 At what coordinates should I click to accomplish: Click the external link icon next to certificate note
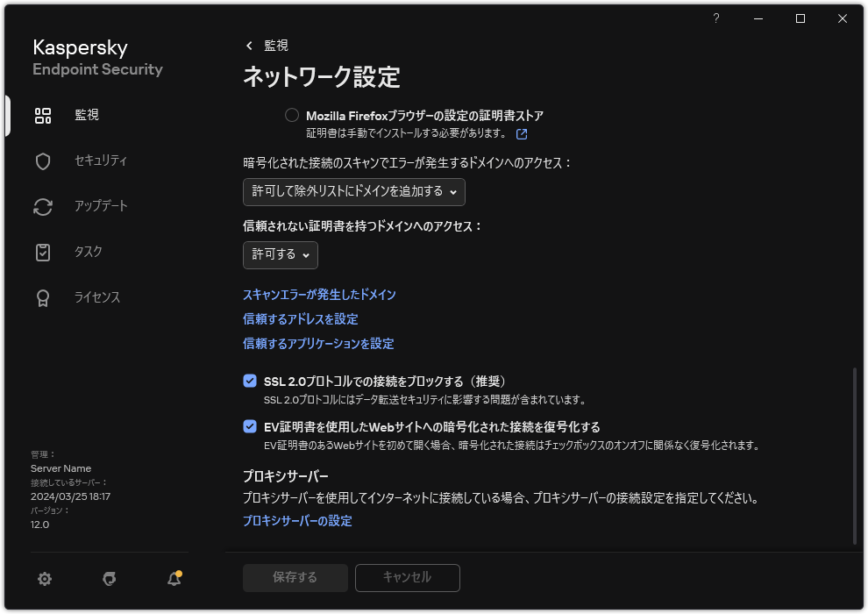pyautogui.click(x=523, y=134)
